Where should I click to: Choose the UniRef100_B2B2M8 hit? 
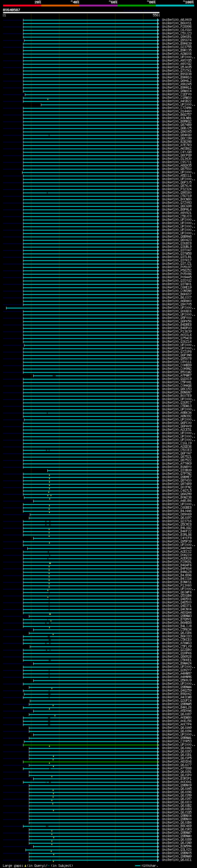point(177,142)
